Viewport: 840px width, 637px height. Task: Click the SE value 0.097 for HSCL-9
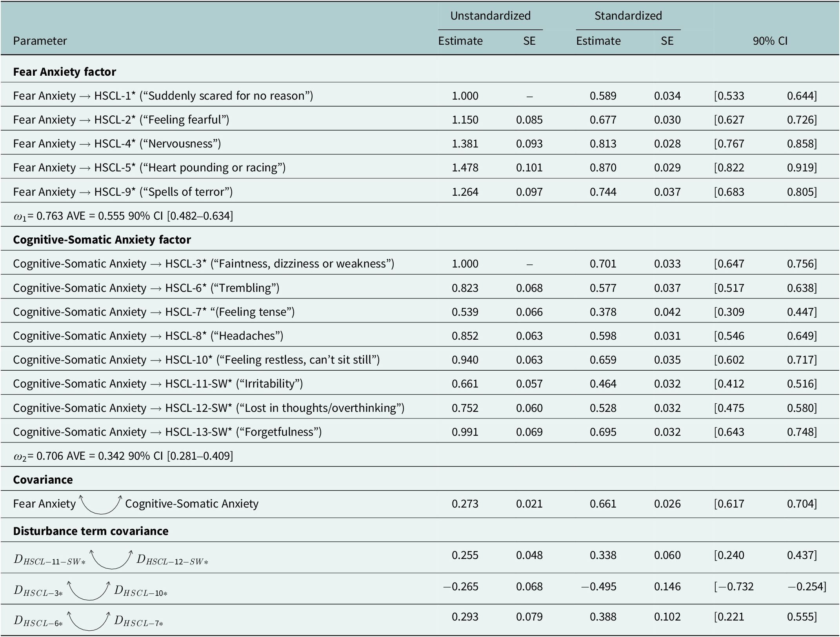coord(529,192)
